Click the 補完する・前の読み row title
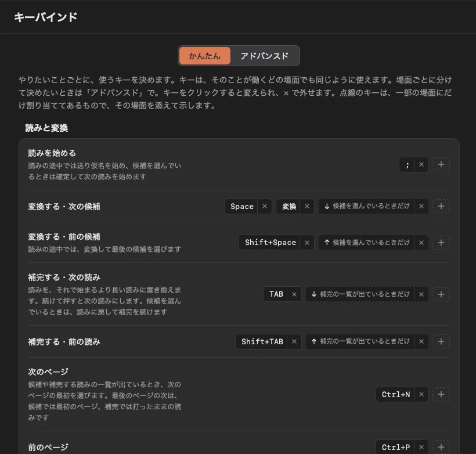Screen dimensions: 476x454 click(64, 342)
